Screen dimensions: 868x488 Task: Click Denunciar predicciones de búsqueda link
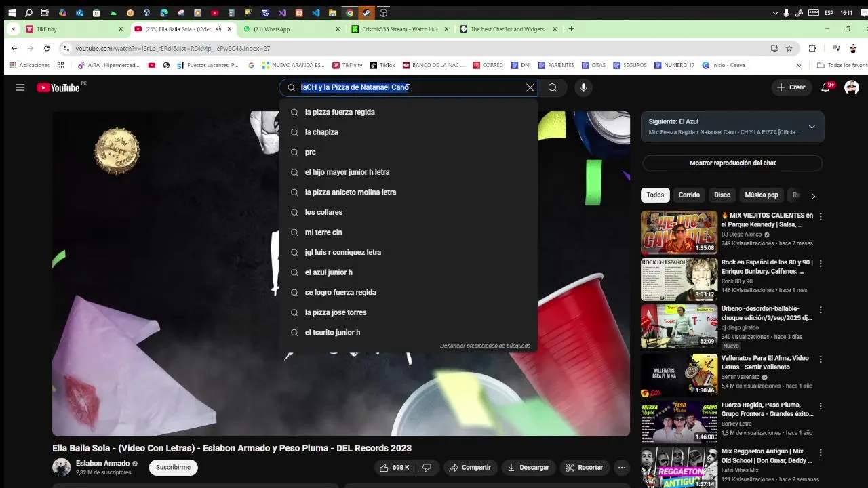tap(485, 346)
